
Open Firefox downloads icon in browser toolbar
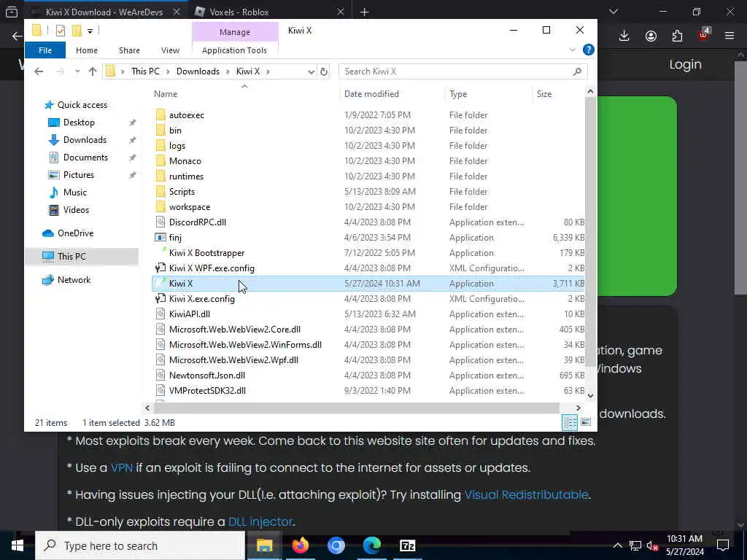(x=624, y=36)
